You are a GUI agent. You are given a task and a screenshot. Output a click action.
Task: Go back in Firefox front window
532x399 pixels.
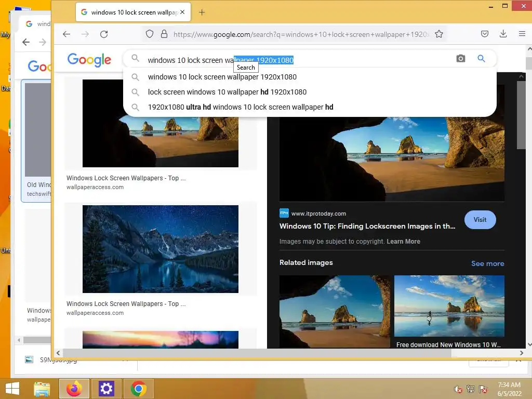click(66, 34)
